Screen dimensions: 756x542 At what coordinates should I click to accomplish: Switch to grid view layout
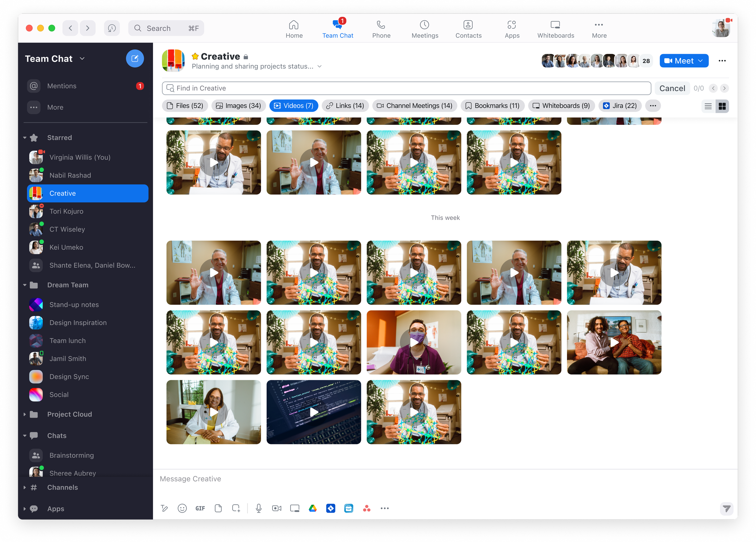click(x=722, y=106)
